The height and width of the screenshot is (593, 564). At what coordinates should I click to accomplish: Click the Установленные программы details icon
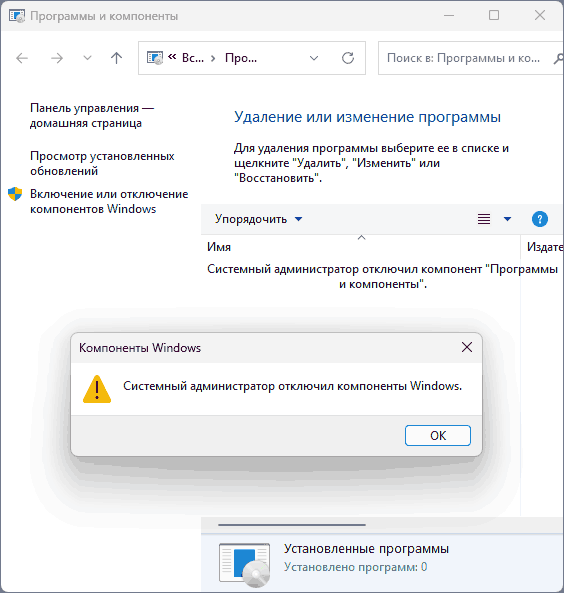245,564
